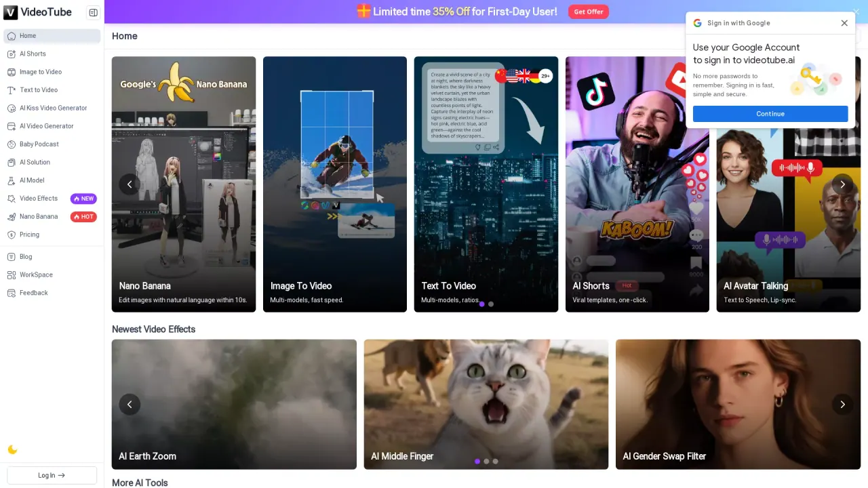Open the Image To Video feature card
Image resolution: width=868 pixels, height=488 pixels.
coord(335,184)
